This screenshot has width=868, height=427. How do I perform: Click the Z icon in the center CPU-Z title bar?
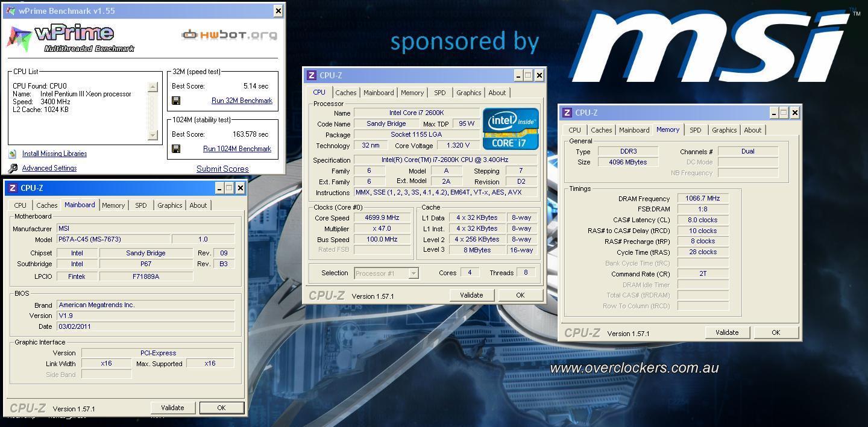312,75
